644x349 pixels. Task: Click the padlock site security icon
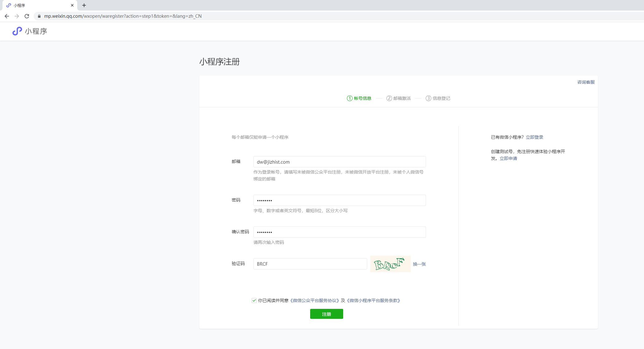pyautogui.click(x=39, y=16)
